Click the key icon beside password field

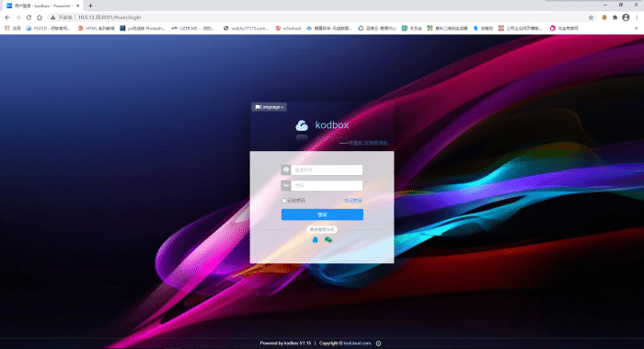pos(286,186)
